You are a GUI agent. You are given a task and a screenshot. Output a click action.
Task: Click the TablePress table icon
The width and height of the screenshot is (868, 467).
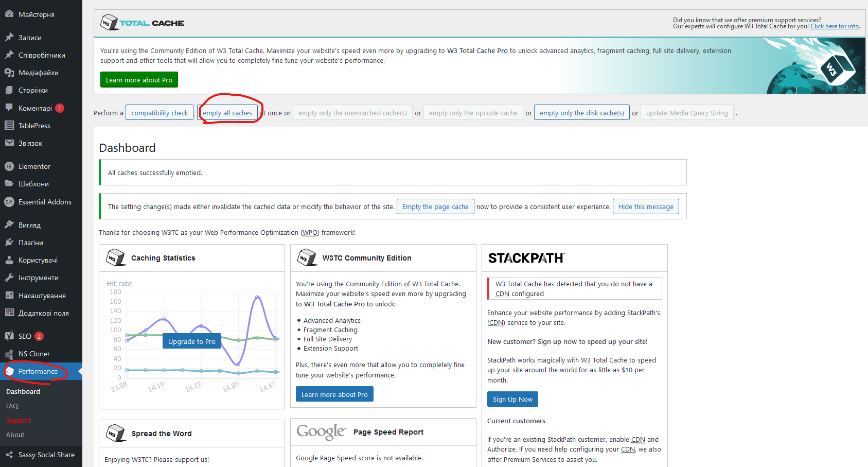(x=9, y=126)
